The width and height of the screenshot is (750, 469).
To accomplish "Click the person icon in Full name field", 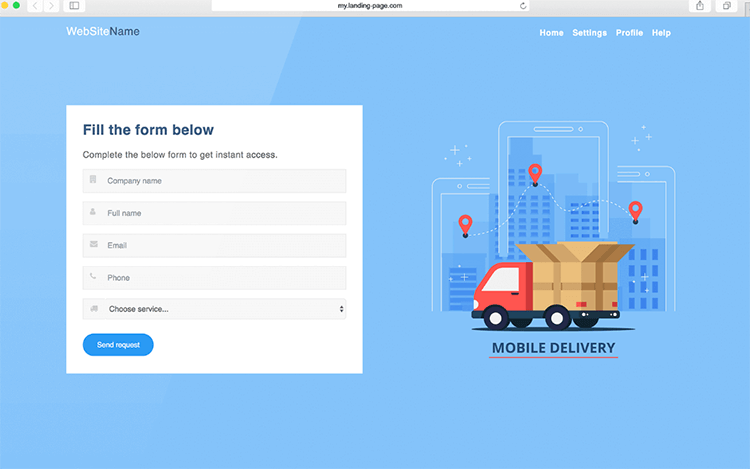I will (x=93, y=211).
